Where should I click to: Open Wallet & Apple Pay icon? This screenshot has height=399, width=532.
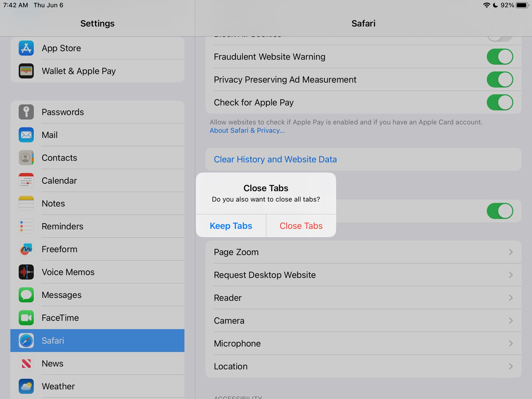[26, 71]
